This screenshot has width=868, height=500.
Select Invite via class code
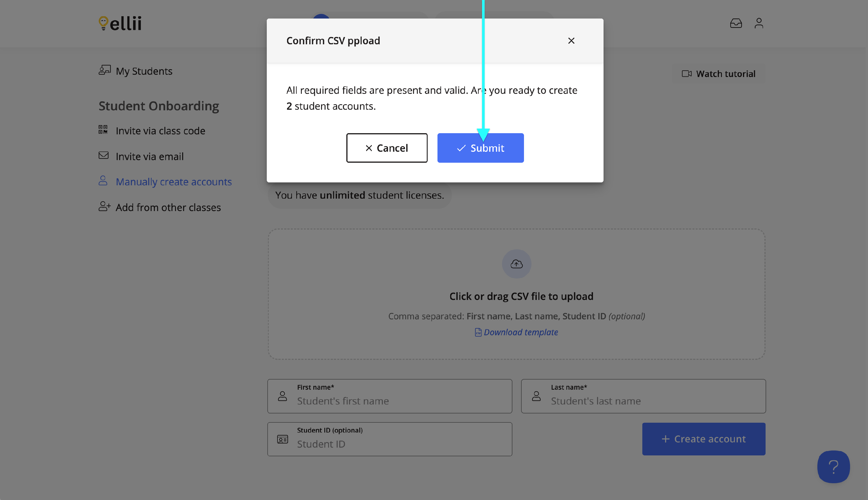click(160, 131)
